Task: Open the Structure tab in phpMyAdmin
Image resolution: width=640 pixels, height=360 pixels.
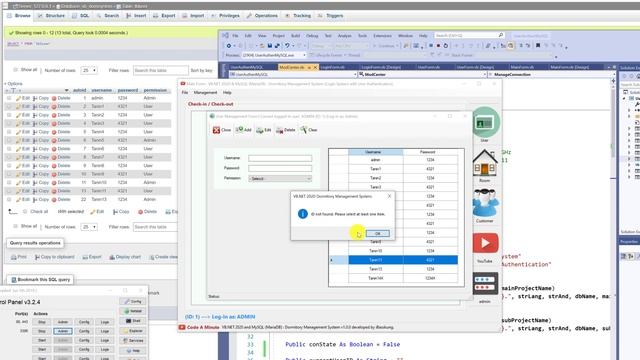Action: (51, 16)
